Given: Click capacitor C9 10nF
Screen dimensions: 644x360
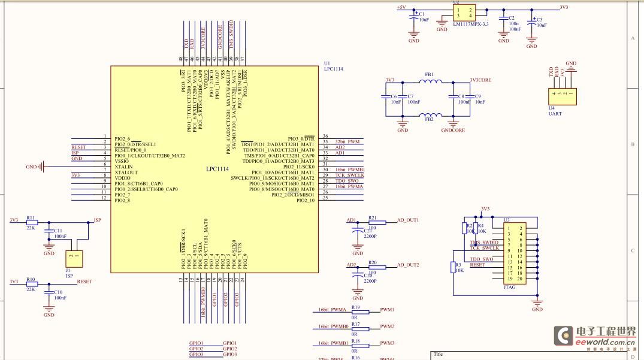Looking at the screenshot, I should coord(470,97).
